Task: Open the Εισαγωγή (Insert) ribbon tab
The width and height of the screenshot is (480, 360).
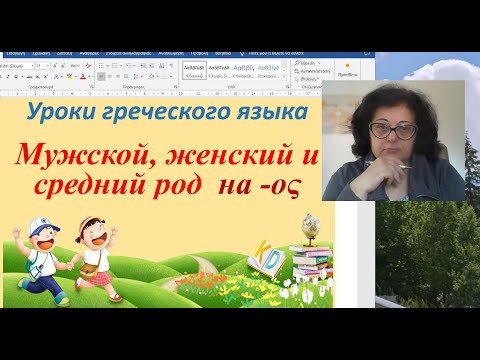Action: click(15, 53)
